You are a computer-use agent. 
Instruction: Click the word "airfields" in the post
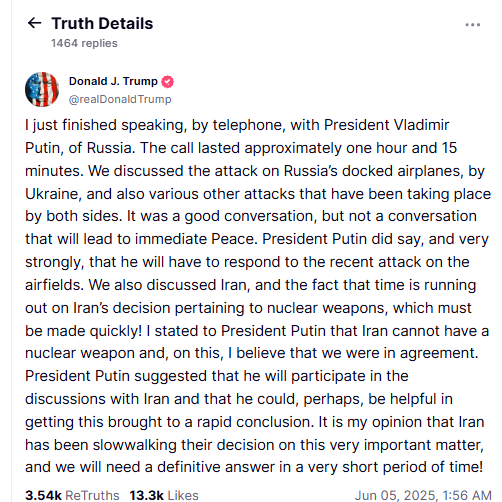pyautogui.click(x=54, y=285)
